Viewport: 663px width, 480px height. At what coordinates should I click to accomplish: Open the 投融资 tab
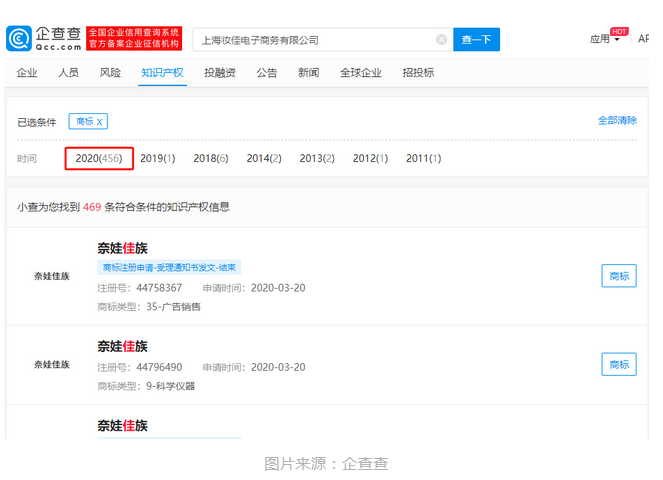tap(220, 73)
